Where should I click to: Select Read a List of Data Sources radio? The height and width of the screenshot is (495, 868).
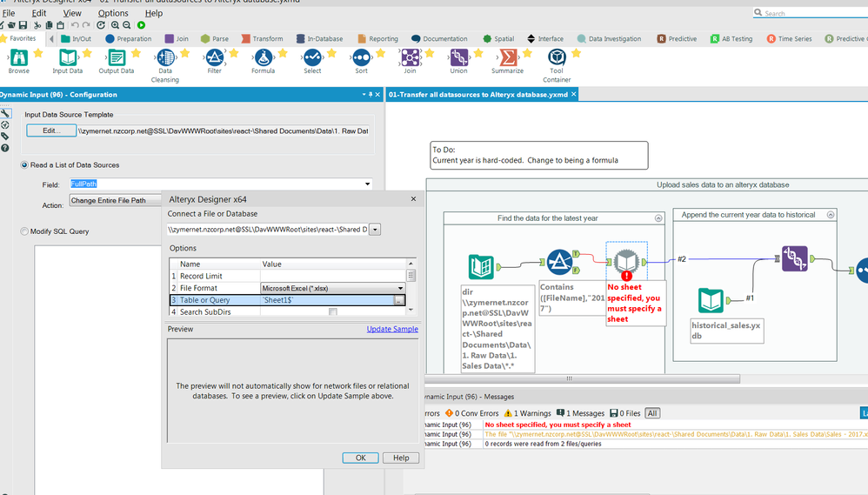coord(24,165)
